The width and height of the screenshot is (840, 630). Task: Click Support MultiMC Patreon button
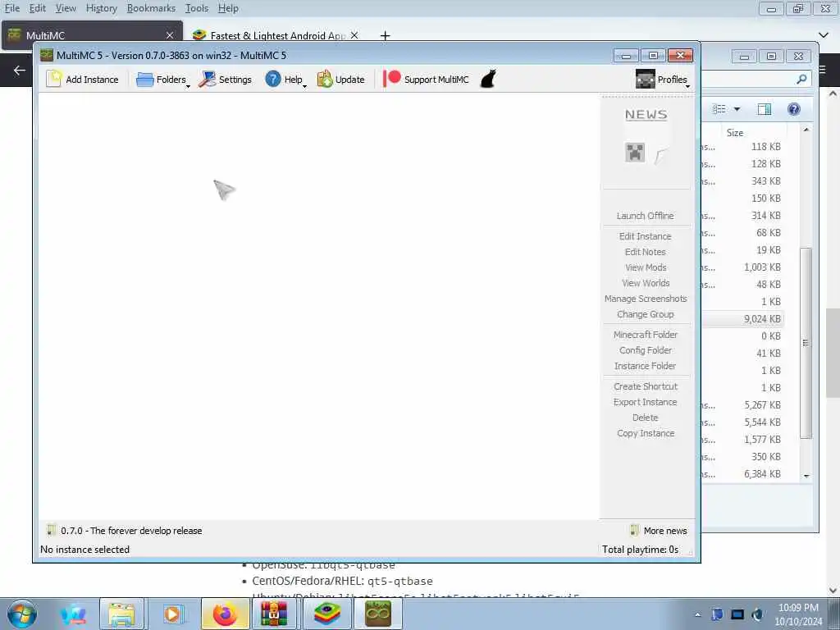tap(426, 80)
